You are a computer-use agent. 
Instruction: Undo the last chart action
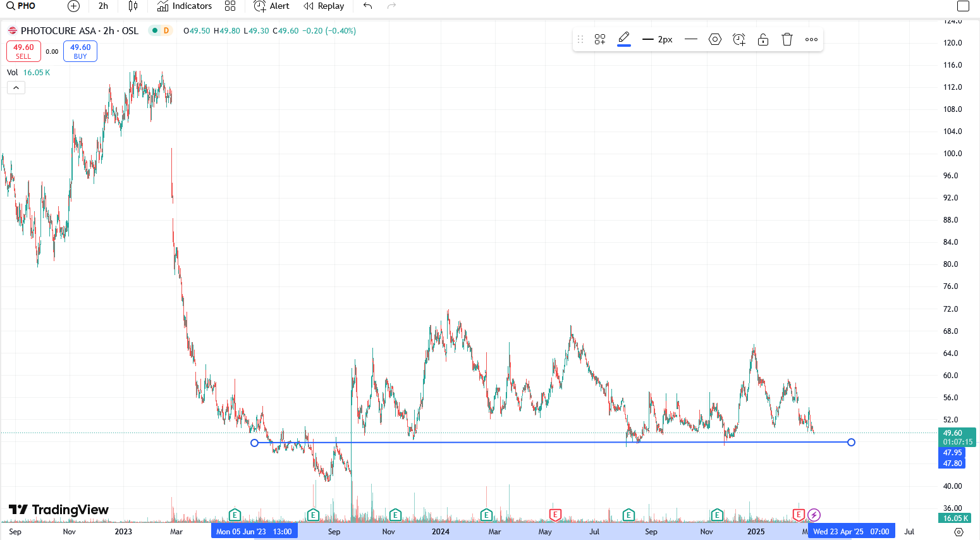pos(367,6)
